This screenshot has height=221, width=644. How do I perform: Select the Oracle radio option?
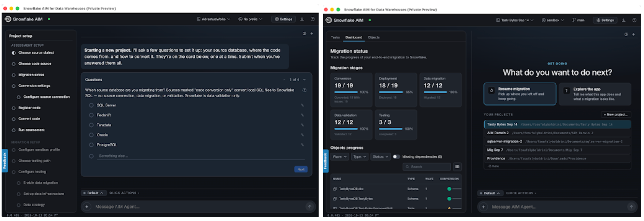91,135
